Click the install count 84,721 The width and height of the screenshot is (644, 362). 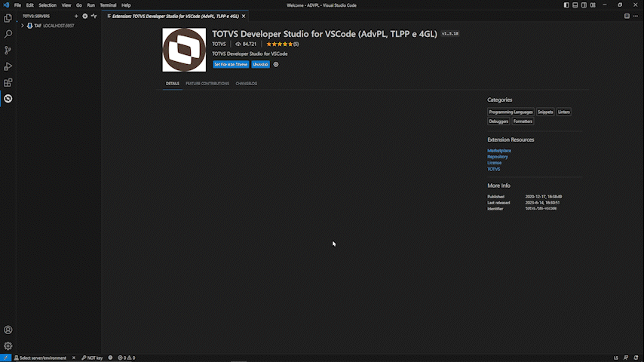(246, 44)
